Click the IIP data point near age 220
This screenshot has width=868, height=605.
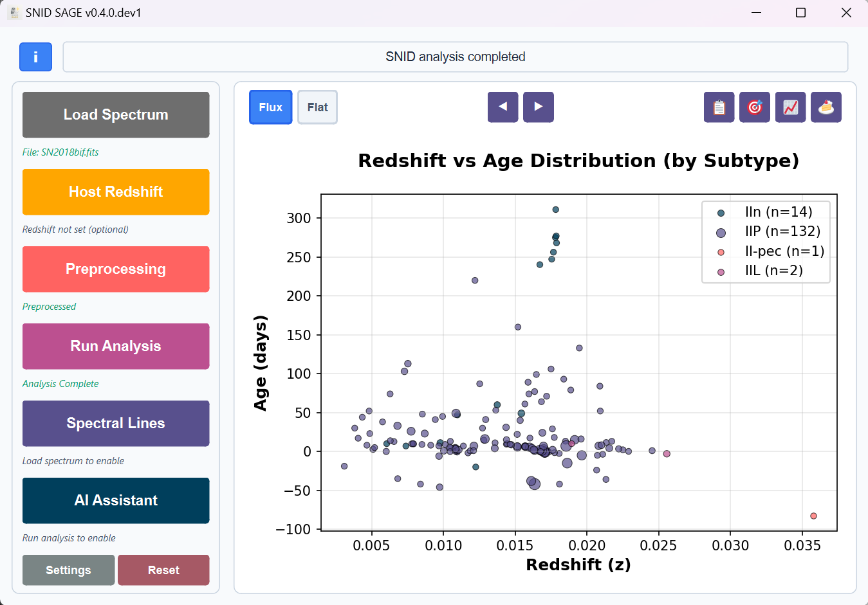point(475,280)
